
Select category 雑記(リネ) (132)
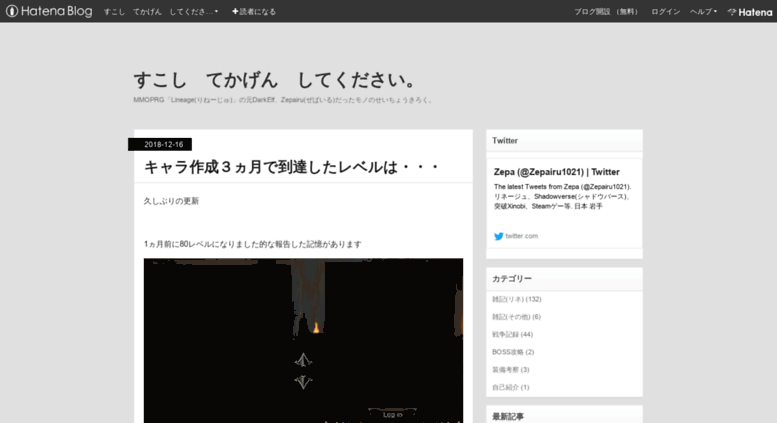[516, 299]
